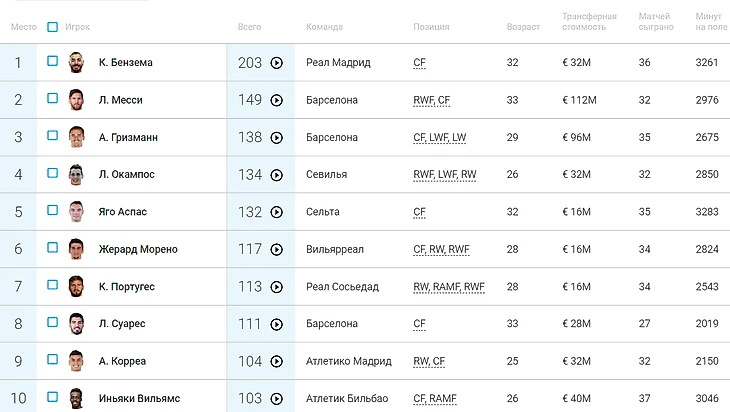Open play icon next to Суарес's 111
730x412 pixels.
click(x=276, y=324)
